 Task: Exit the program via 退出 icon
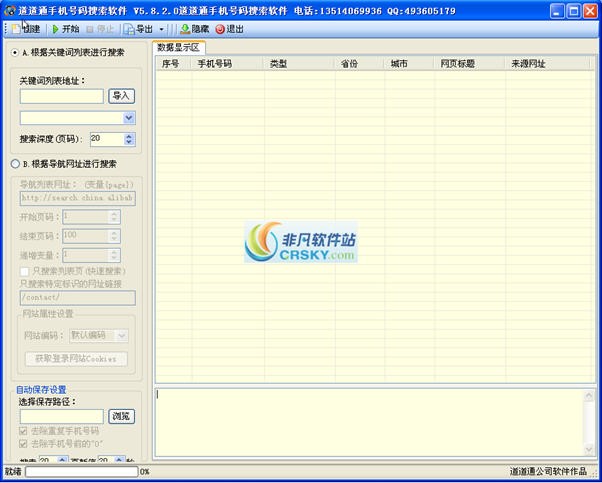[229, 29]
